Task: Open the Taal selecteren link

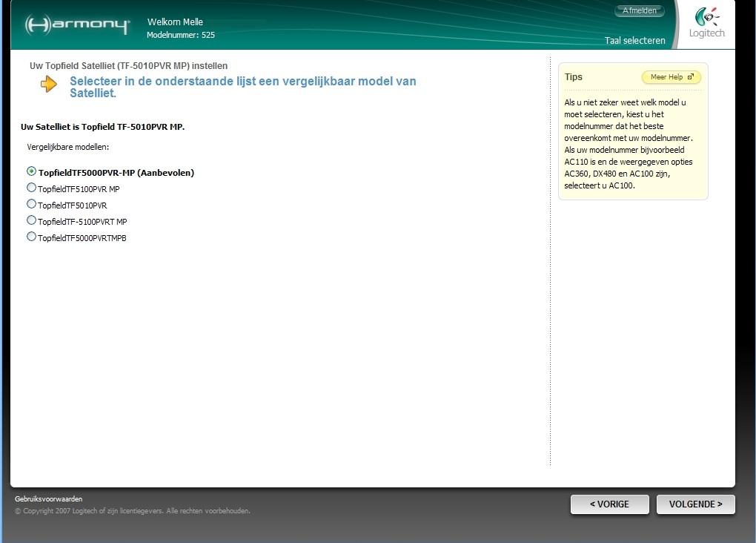Action: coord(634,41)
